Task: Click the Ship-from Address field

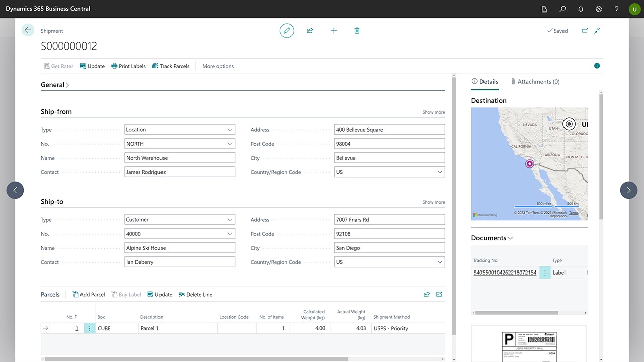Action: coord(389,130)
